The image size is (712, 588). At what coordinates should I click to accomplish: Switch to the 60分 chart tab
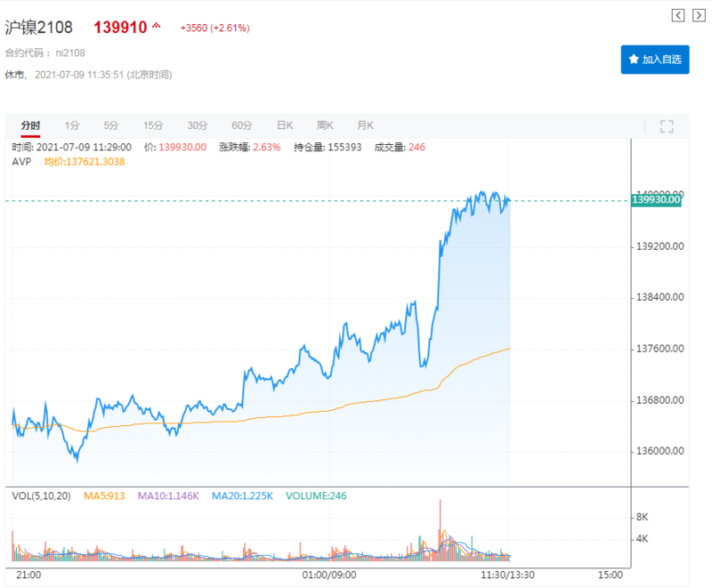tap(241, 125)
